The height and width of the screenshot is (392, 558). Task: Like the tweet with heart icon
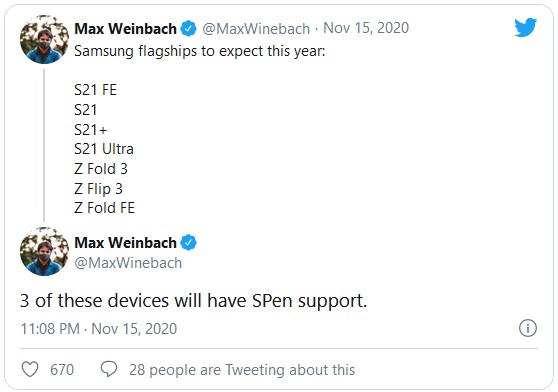pyautogui.click(x=30, y=369)
